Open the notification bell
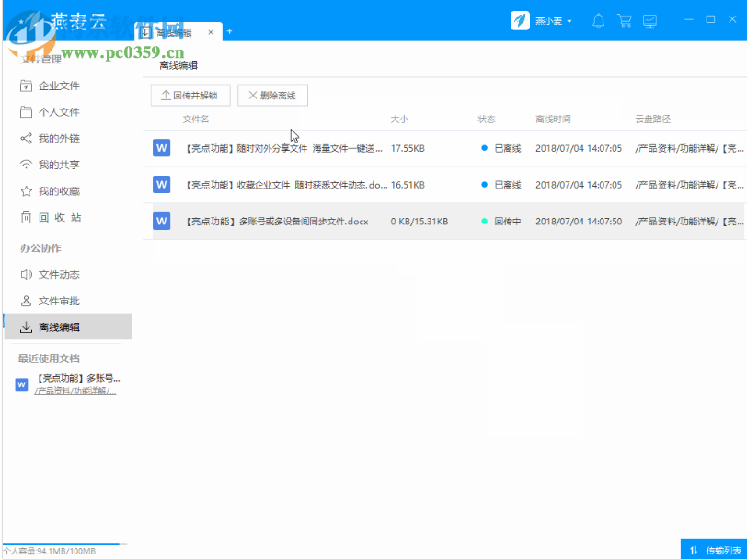Image resolution: width=747 pixels, height=560 pixels. tap(598, 19)
